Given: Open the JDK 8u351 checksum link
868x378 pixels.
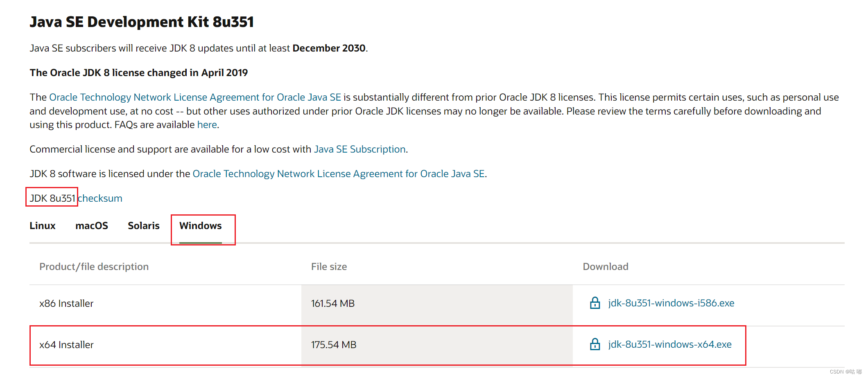Looking at the screenshot, I should (x=100, y=198).
